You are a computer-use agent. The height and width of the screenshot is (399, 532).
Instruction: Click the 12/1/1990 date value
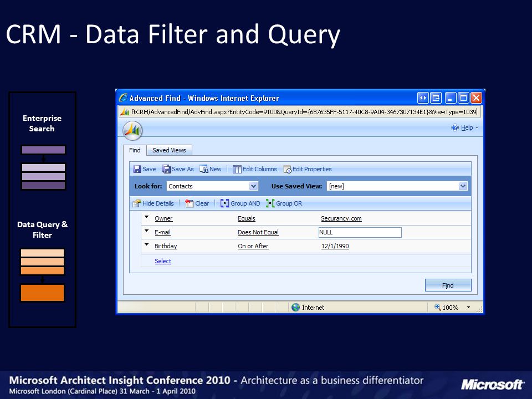point(335,246)
